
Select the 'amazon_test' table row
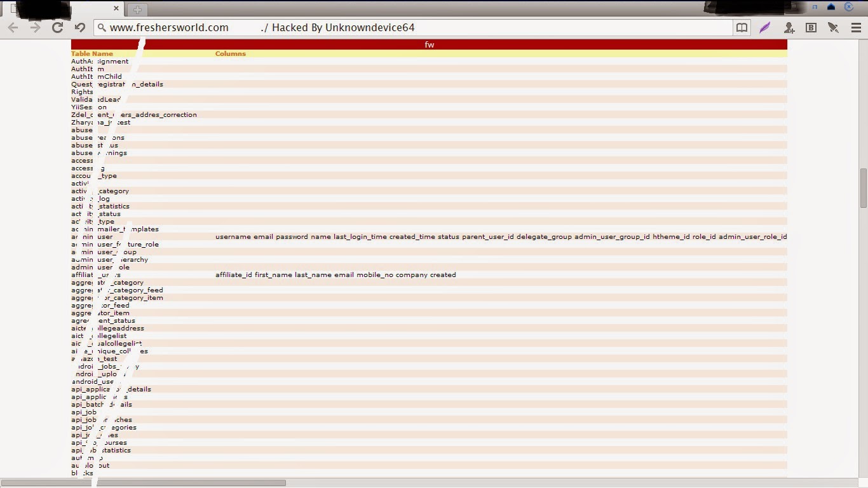pyautogui.click(x=429, y=359)
